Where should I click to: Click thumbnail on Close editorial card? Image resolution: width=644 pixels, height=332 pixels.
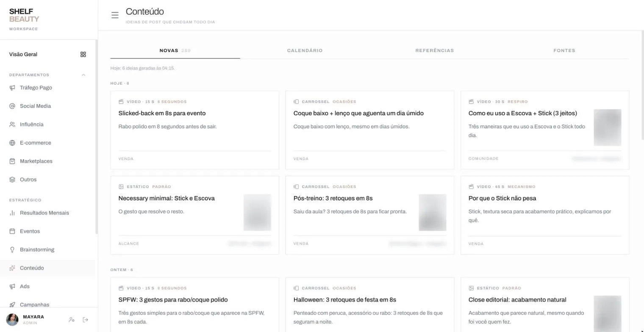(608, 314)
